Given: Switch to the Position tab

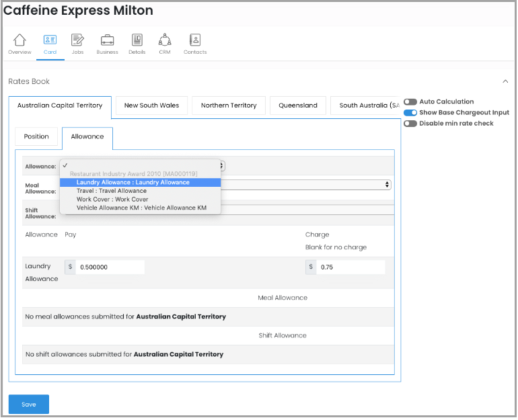Looking at the screenshot, I should pyautogui.click(x=36, y=136).
